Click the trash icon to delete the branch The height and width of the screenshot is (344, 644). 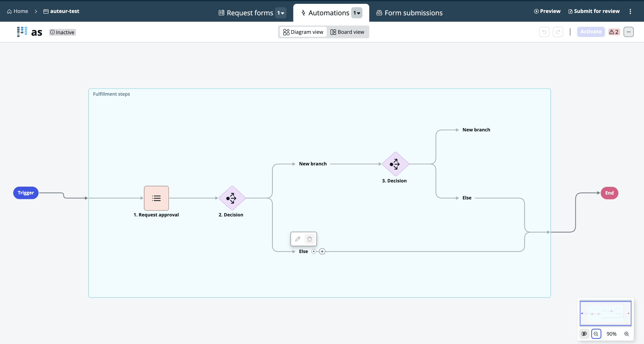click(310, 239)
